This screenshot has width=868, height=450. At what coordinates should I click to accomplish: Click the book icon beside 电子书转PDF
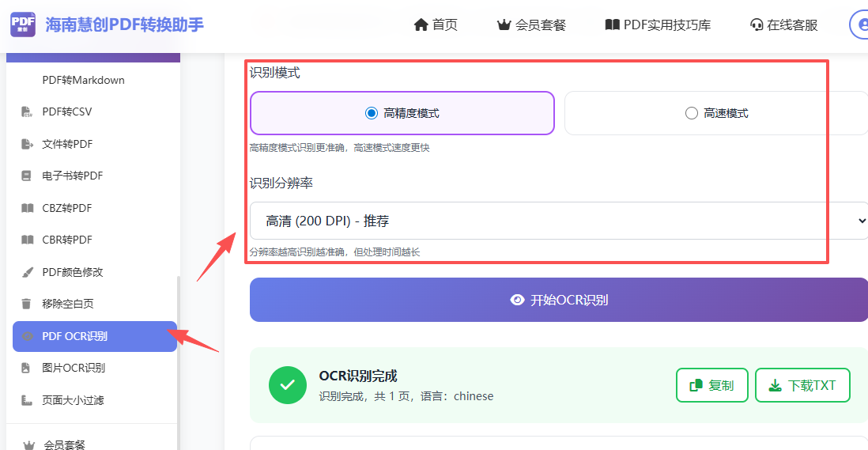pyautogui.click(x=26, y=176)
